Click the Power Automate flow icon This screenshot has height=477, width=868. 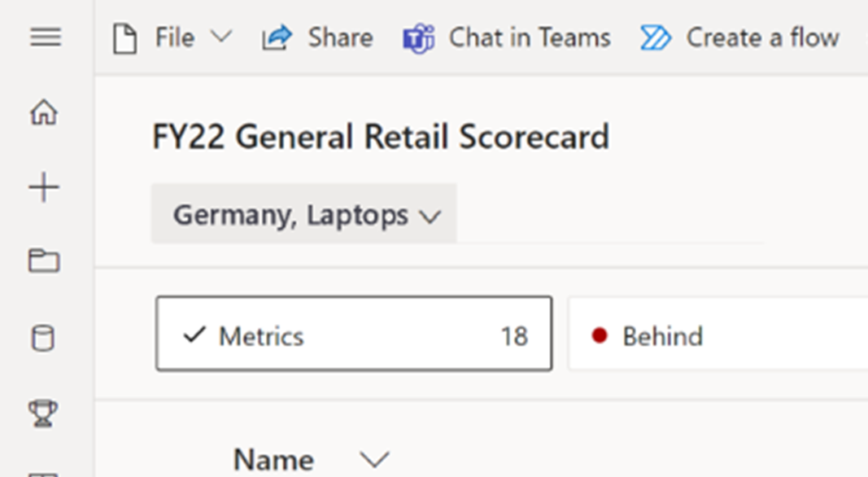656,38
